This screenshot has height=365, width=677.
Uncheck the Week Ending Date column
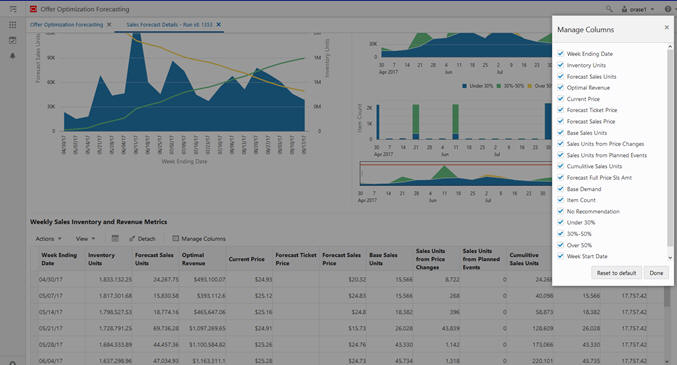[x=560, y=54]
